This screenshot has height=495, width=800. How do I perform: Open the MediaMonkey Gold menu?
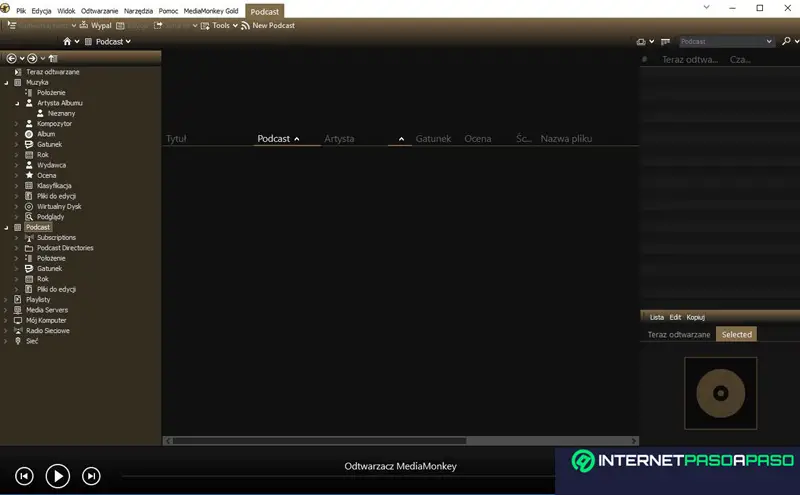(211, 11)
